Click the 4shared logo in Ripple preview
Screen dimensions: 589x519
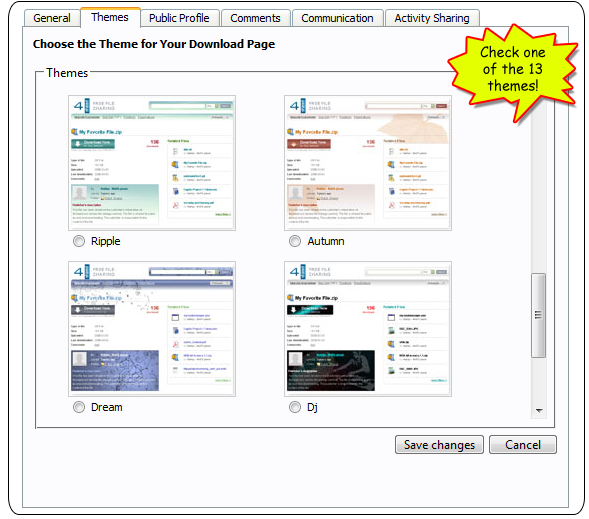pyautogui.click(x=82, y=106)
